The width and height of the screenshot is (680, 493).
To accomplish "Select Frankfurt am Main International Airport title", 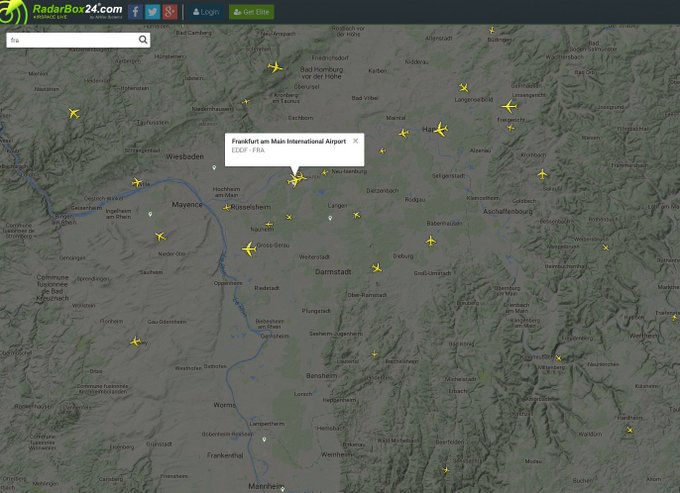I will point(289,141).
